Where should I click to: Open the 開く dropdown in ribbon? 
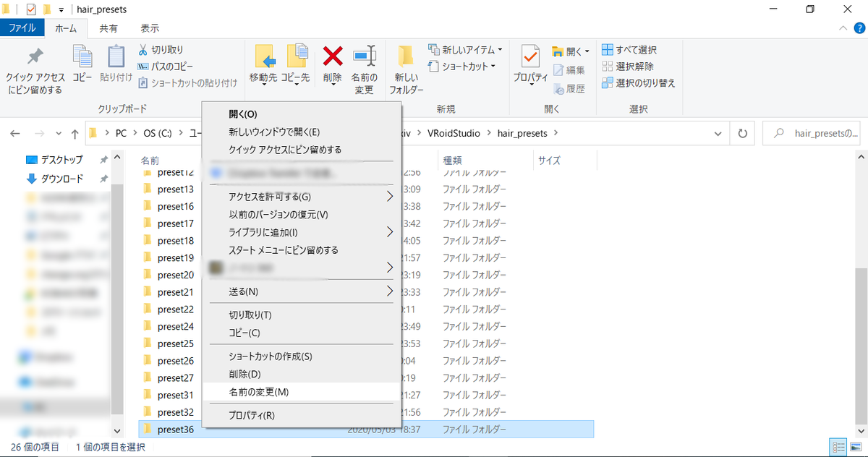(571, 51)
